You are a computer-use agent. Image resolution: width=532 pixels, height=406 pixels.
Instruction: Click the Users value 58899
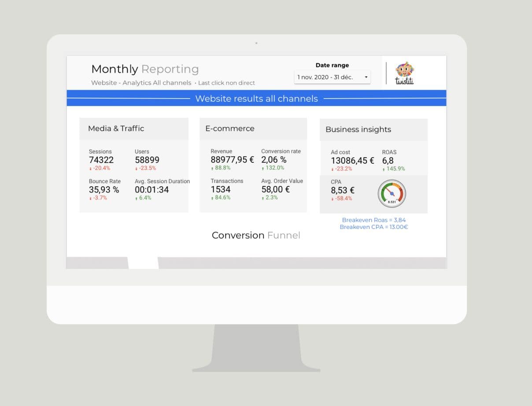click(147, 160)
